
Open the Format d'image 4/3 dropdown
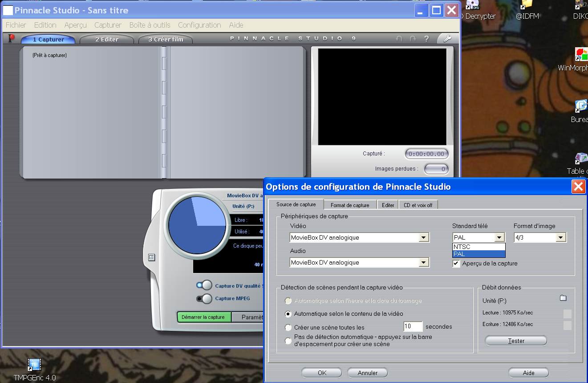pyautogui.click(x=561, y=238)
